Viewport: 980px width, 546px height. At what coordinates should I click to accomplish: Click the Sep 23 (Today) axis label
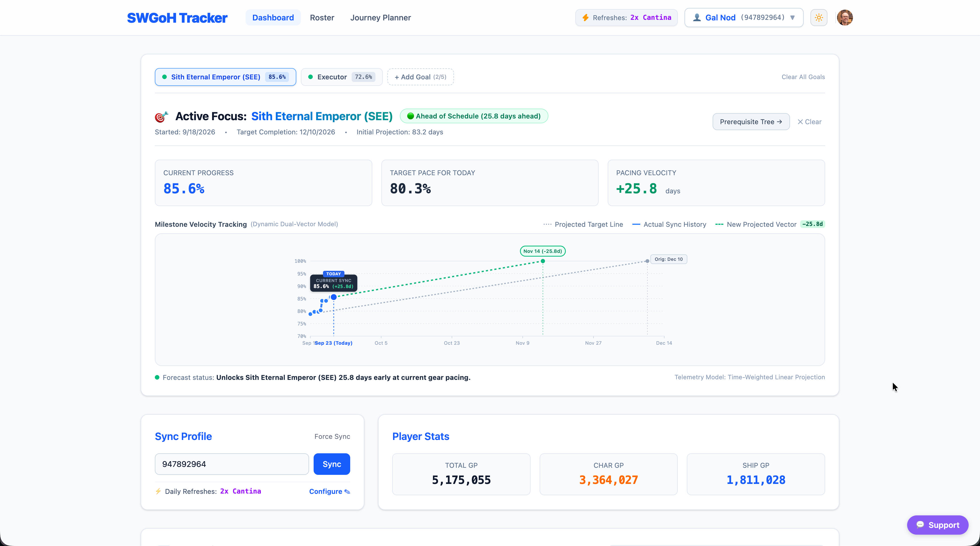[x=334, y=343]
